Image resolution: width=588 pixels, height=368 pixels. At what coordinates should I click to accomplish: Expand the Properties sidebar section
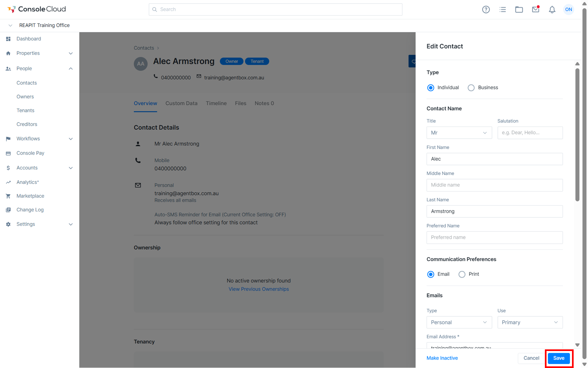pos(71,53)
